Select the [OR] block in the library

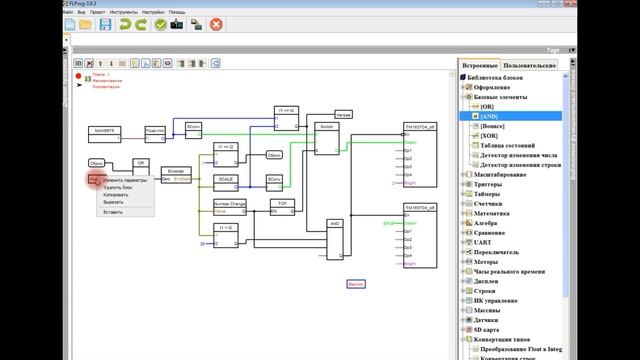coord(487,107)
